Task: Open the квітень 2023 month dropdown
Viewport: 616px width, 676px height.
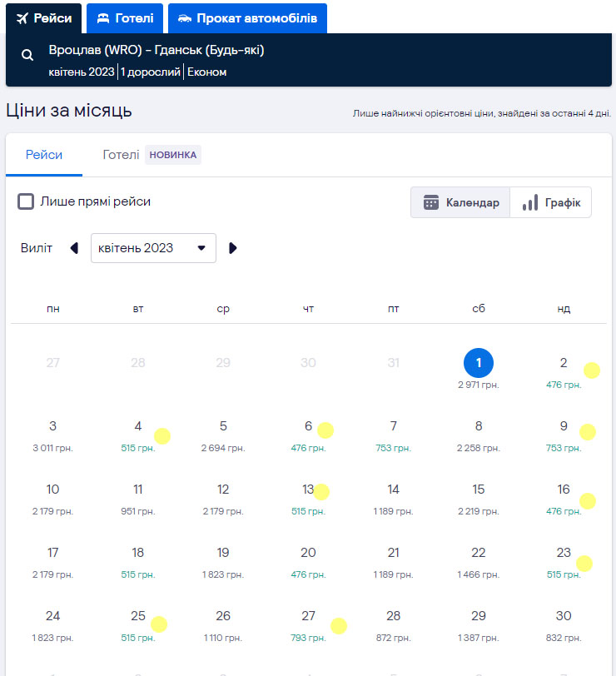Action: [x=153, y=248]
